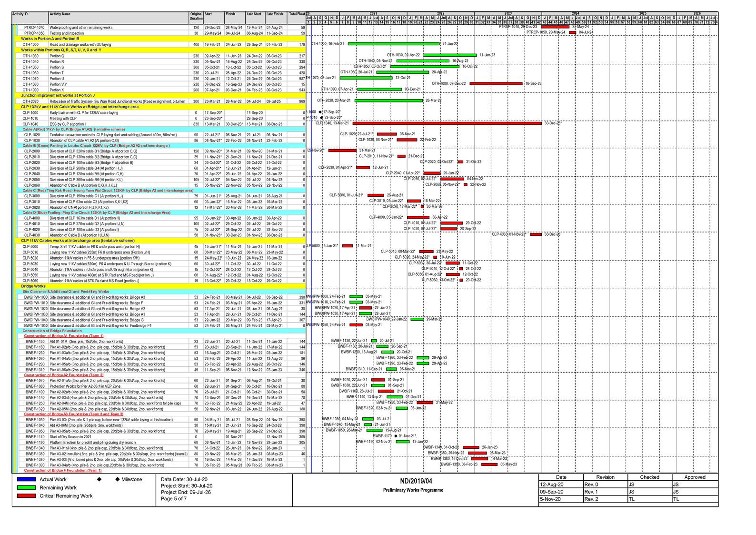This screenshot has width=756, height=535.
Task: Click the Original Duration column header
Action: coord(196,17)
